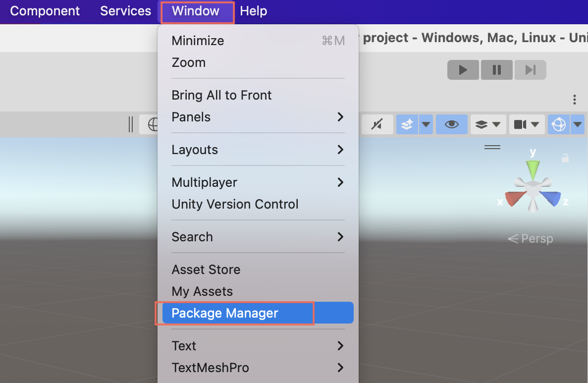Switch projection via Persp label
The height and width of the screenshot is (383, 588).
[x=531, y=239]
